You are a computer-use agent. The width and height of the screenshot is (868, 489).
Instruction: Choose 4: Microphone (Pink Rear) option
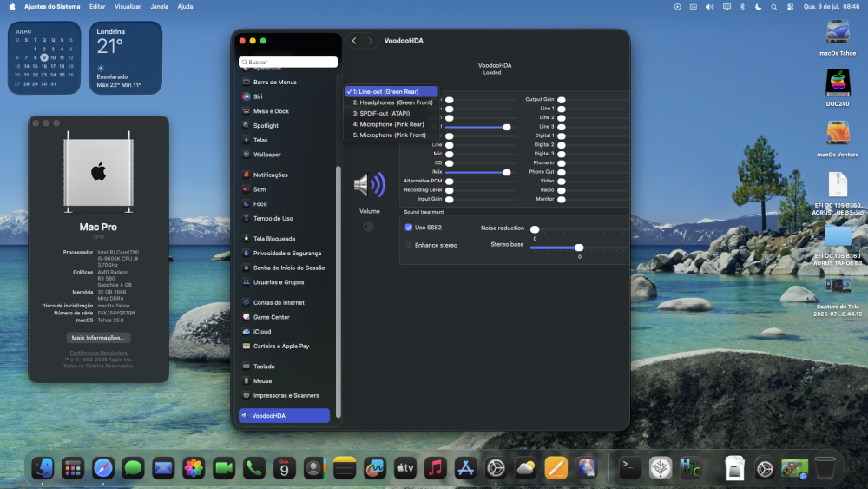[391, 124]
